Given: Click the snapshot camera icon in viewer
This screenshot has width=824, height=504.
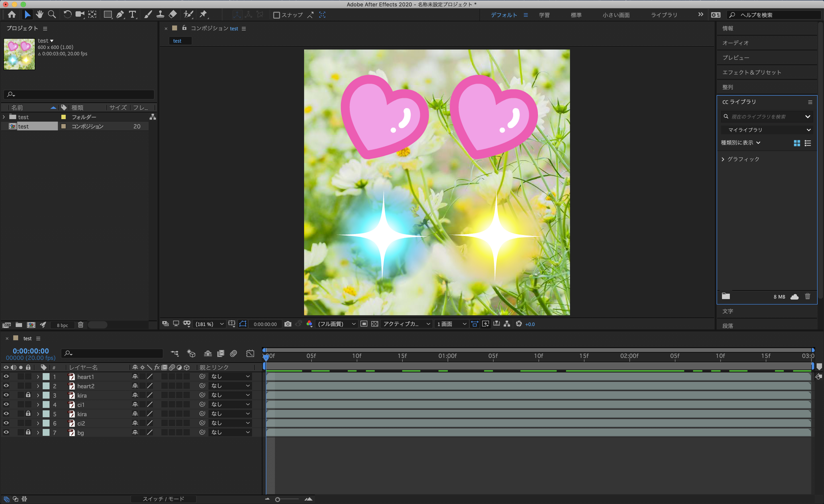Looking at the screenshot, I should [288, 324].
